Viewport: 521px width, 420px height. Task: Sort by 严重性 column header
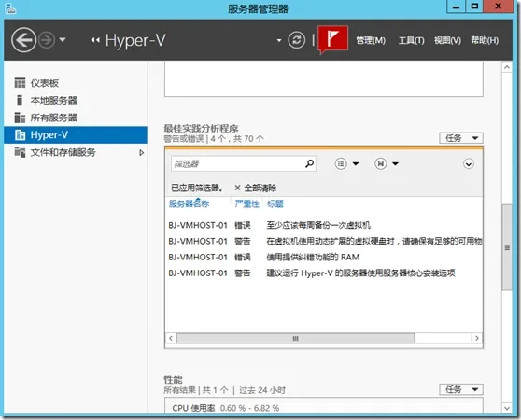246,203
